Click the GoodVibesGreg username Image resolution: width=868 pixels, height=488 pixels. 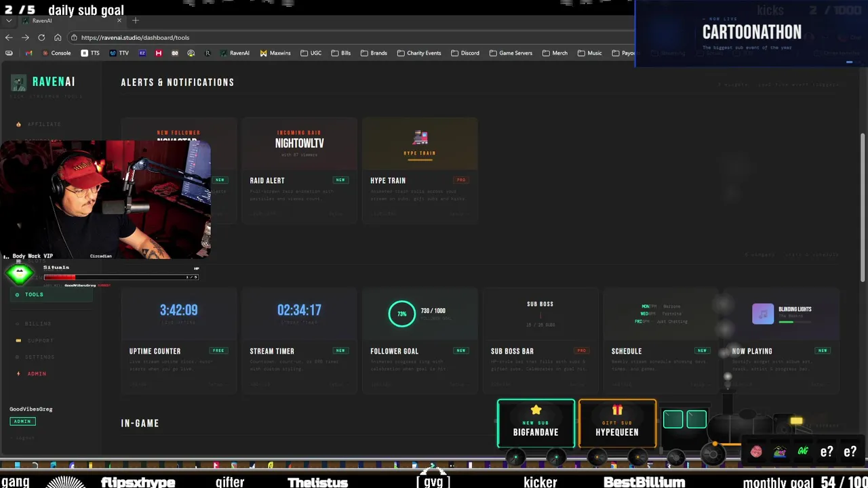point(31,409)
